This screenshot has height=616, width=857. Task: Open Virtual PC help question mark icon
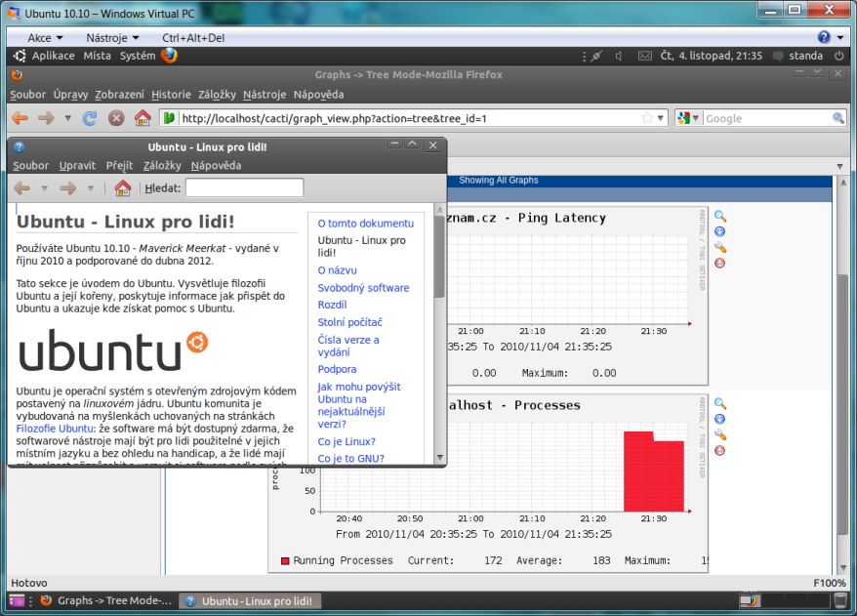click(824, 37)
